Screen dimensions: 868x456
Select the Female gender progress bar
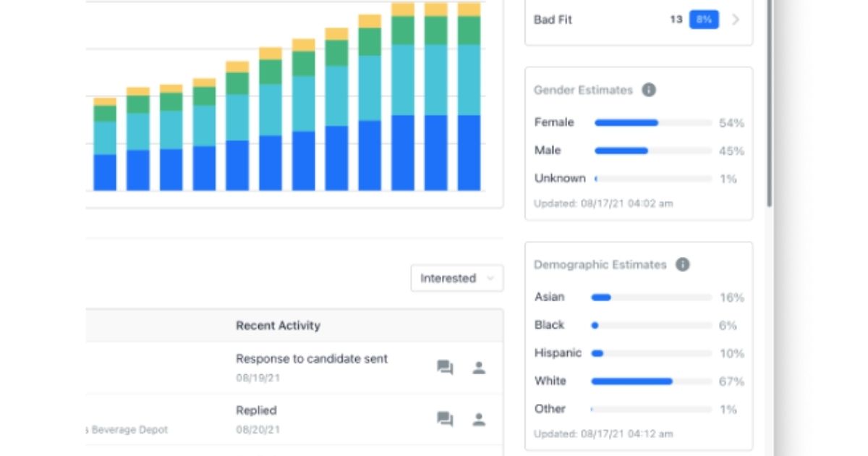(x=653, y=123)
